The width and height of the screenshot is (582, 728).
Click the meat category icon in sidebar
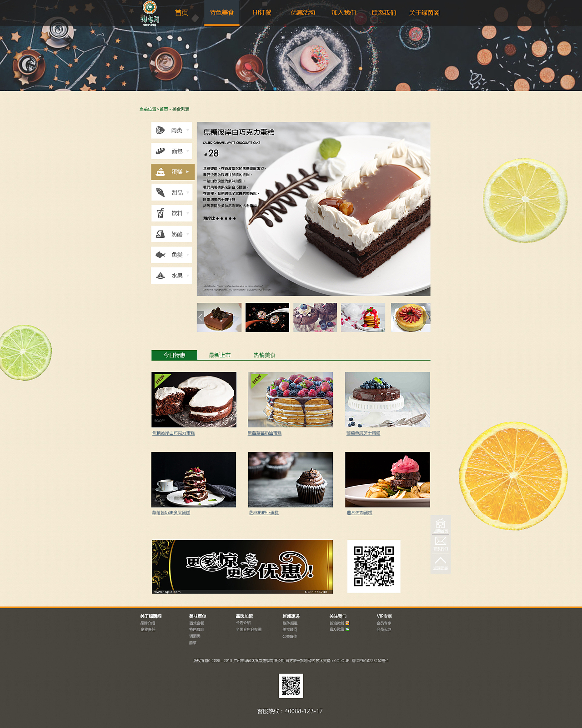point(160,131)
